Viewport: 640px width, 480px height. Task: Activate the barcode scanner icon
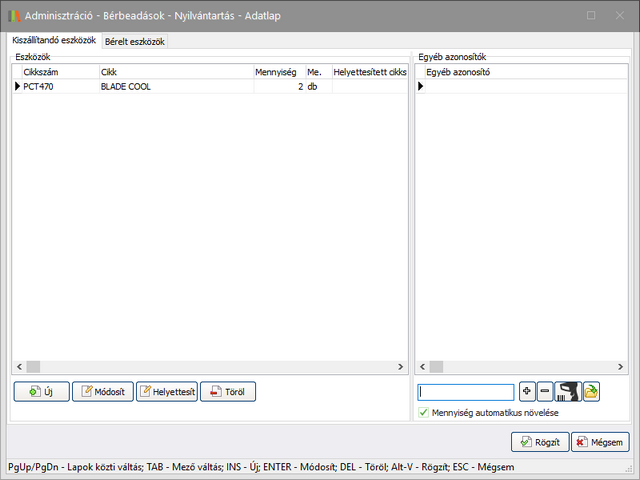pyautogui.click(x=567, y=392)
